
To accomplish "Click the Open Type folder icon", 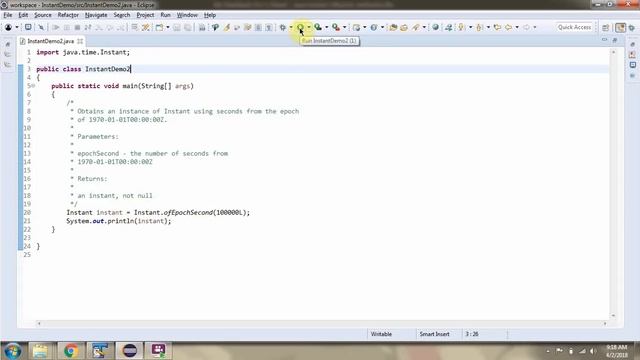I will point(393,27).
